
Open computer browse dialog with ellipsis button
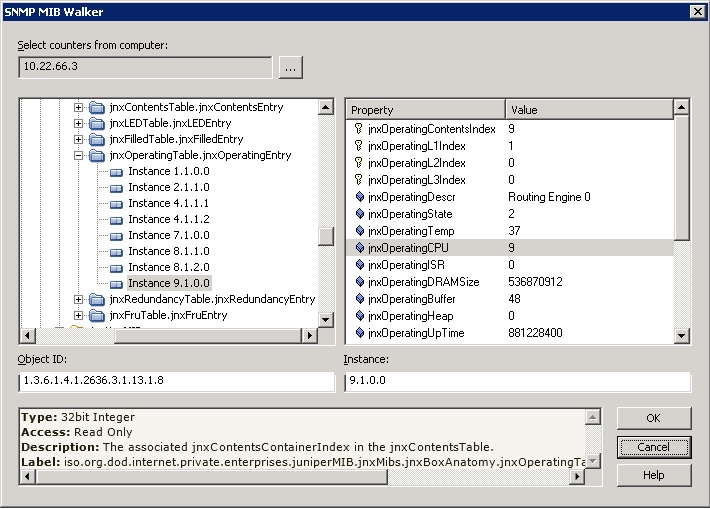pyautogui.click(x=290, y=68)
